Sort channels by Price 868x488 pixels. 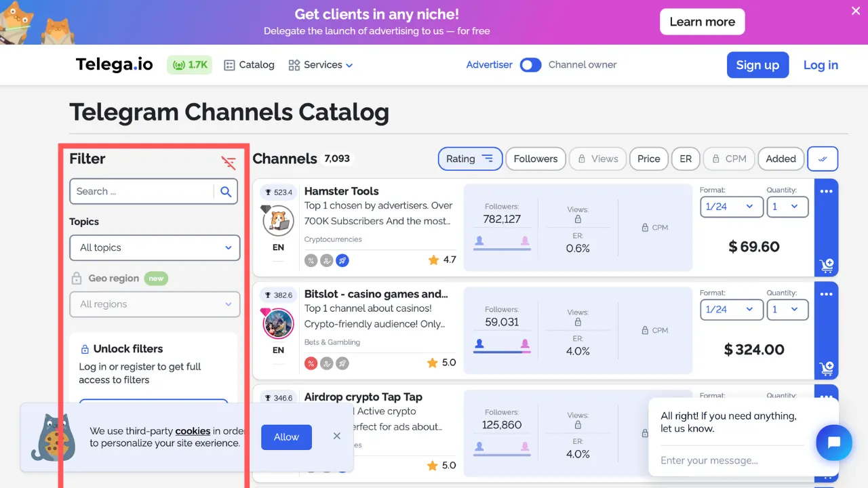[649, 159]
